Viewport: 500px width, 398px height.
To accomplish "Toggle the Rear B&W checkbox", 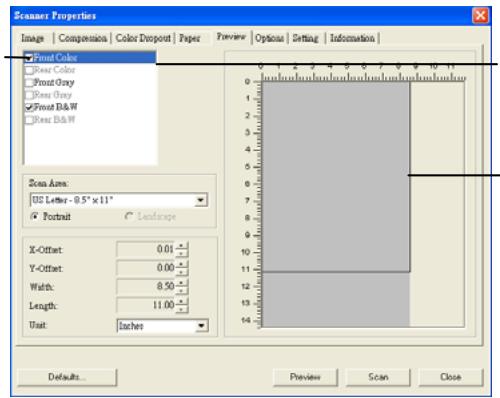I will coord(29,120).
